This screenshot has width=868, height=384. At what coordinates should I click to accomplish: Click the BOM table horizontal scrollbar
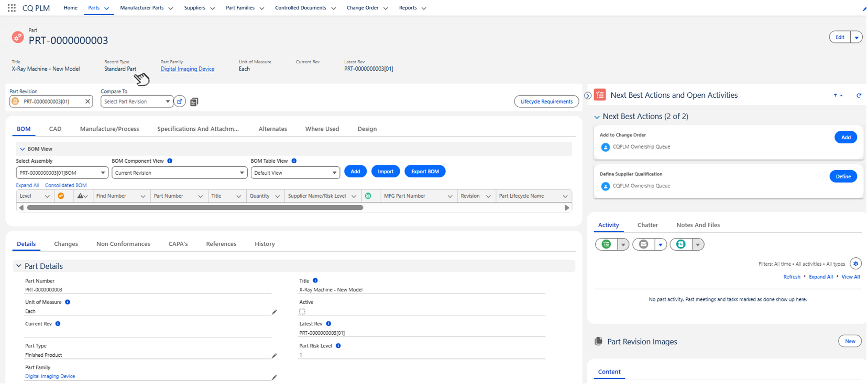[x=195, y=208]
